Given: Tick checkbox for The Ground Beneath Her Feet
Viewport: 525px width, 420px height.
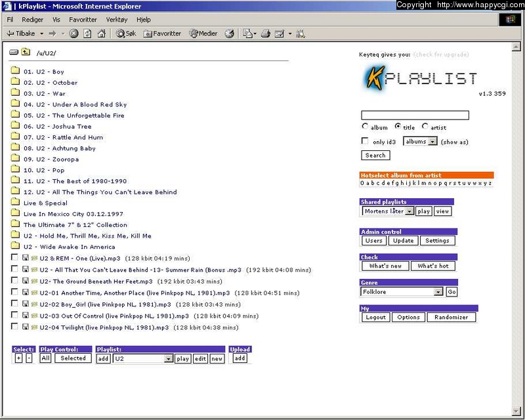Looking at the screenshot, I should 14,280.
